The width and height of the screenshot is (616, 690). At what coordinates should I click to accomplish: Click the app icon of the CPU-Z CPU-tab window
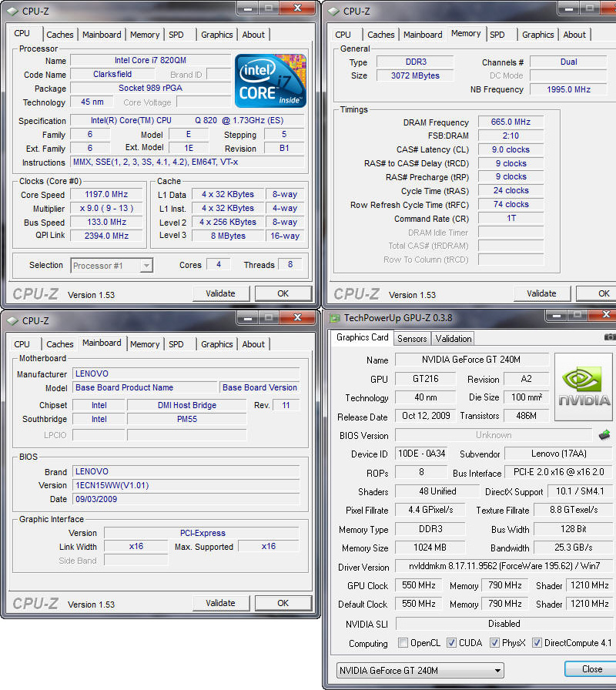(x=13, y=11)
